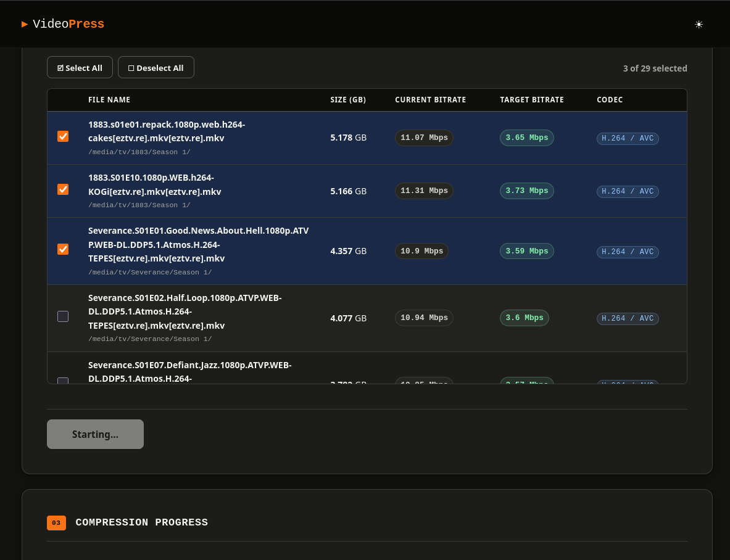The height and width of the screenshot is (560, 730).
Task: Deselect Severance S01E01 Good News checkbox
Action: (x=63, y=249)
